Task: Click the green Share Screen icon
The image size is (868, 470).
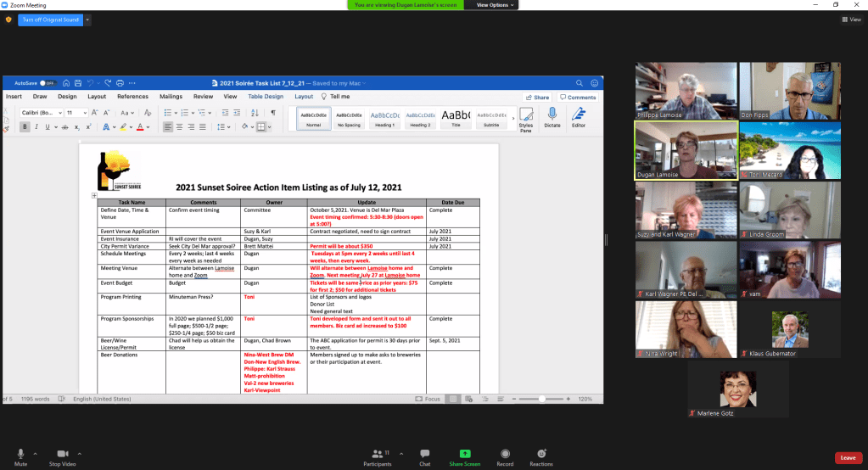Action: coord(464,454)
